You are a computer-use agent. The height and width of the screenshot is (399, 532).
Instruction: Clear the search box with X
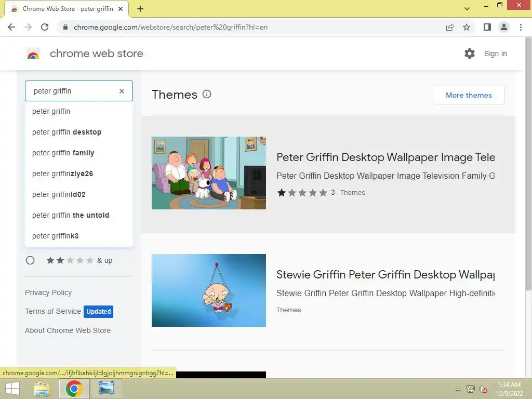tap(122, 91)
